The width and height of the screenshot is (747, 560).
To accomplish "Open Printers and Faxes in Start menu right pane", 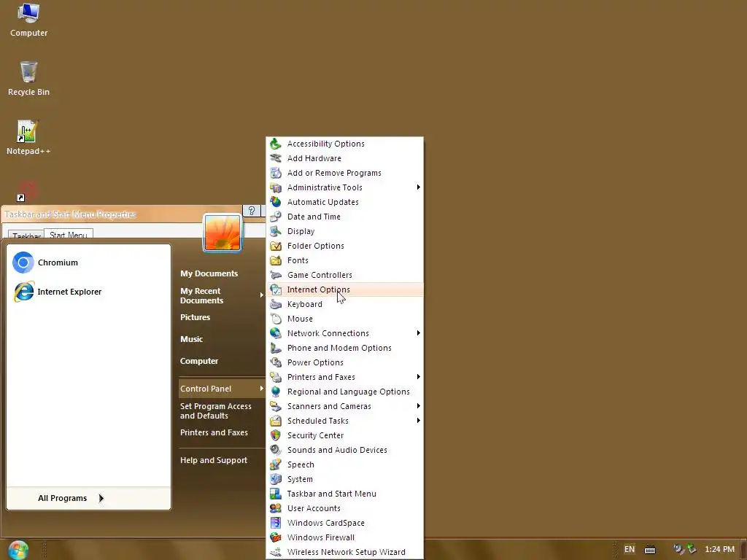I will [214, 432].
